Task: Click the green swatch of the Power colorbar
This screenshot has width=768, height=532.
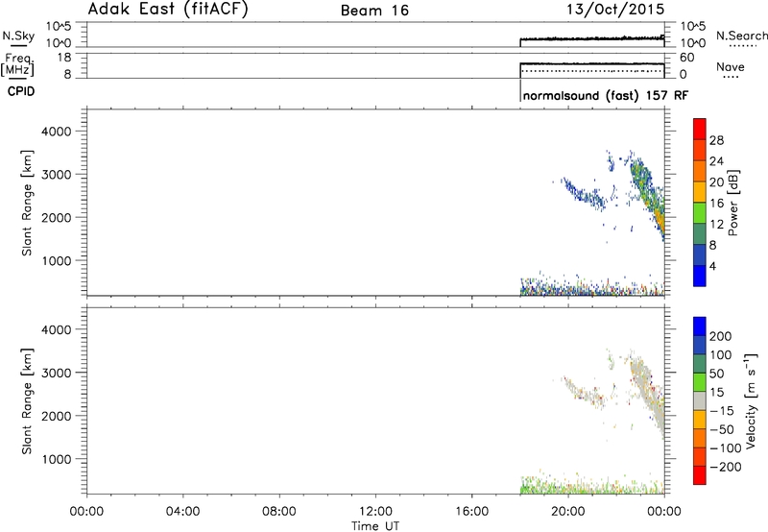Action: tap(700, 213)
